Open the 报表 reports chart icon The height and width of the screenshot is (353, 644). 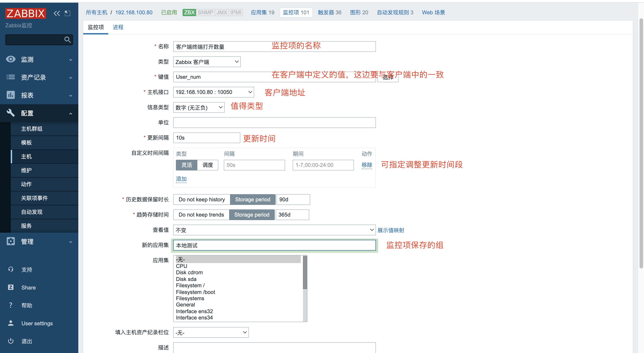pyautogui.click(x=11, y=95)
